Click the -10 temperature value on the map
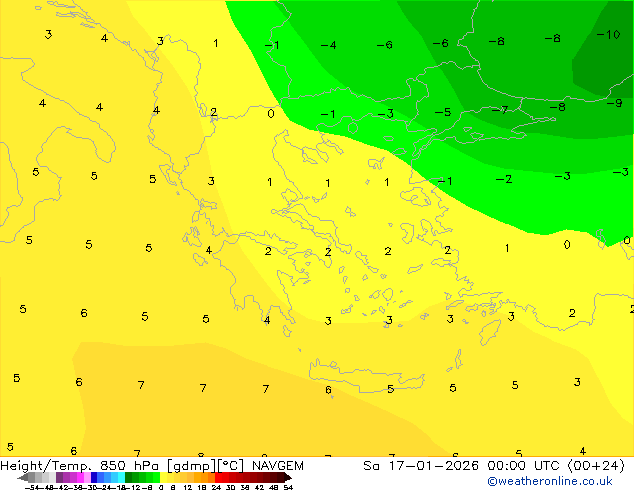This screenshot has height=490, width=634. pyautogui.click(x=608, y=34)
